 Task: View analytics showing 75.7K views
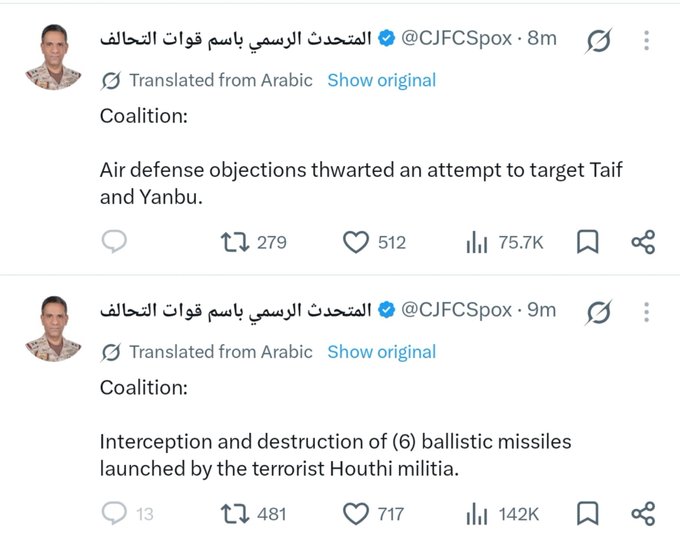[505, 242]
